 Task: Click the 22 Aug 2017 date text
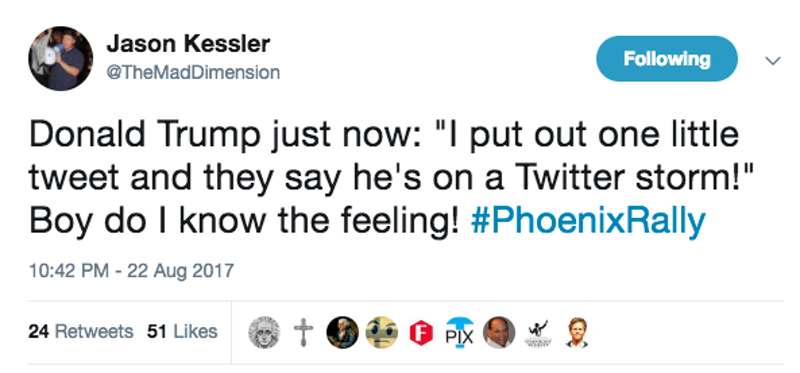(181, 270)
